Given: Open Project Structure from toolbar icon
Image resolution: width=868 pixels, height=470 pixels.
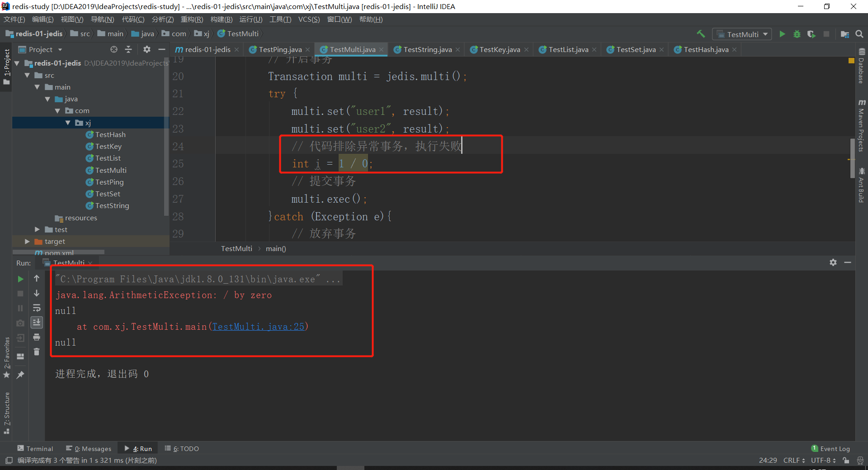Looking at the screenshot, I should [x=844, y=34].
